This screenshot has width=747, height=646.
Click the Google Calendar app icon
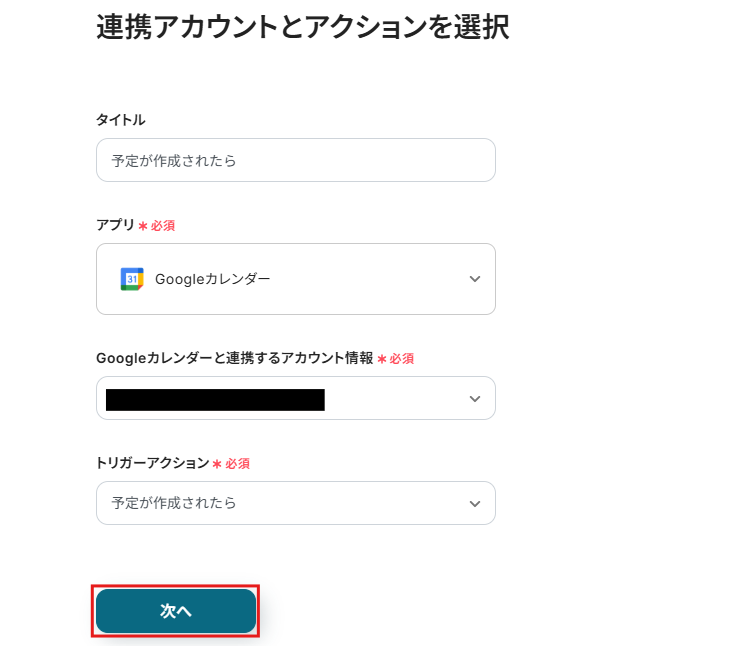pos(132,279)
